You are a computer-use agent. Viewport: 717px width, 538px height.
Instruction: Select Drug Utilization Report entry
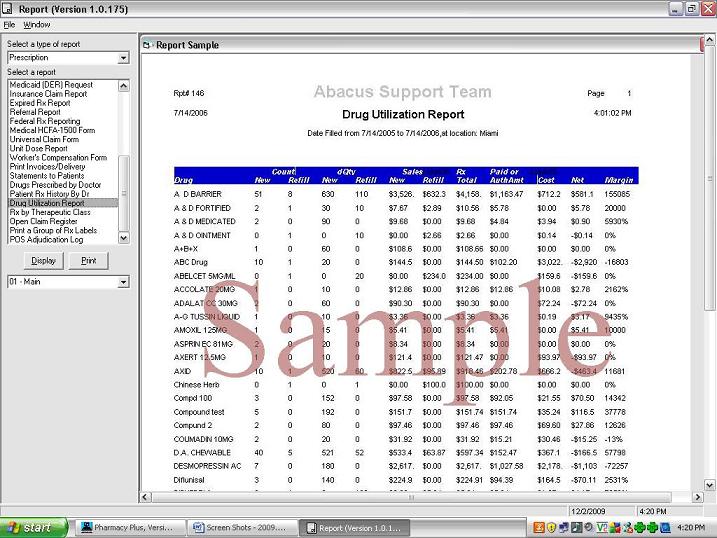[63, 203]
